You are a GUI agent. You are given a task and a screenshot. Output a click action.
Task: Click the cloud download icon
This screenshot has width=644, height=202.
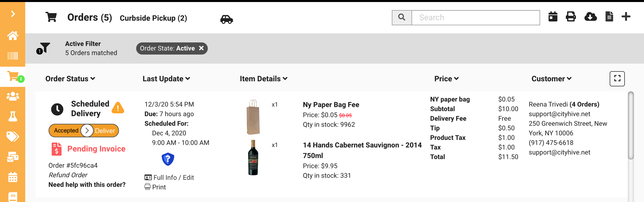coord(591,17)
